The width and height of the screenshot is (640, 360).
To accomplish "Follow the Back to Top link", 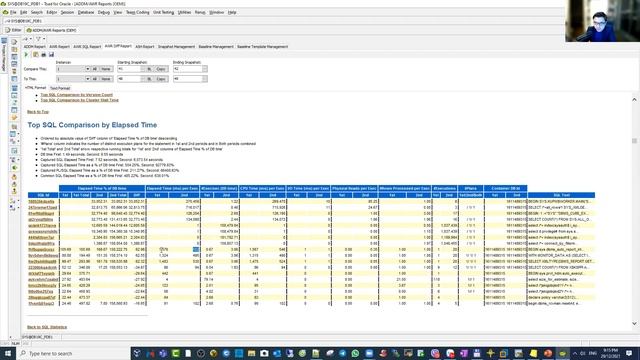I will [x=38, y=112].
